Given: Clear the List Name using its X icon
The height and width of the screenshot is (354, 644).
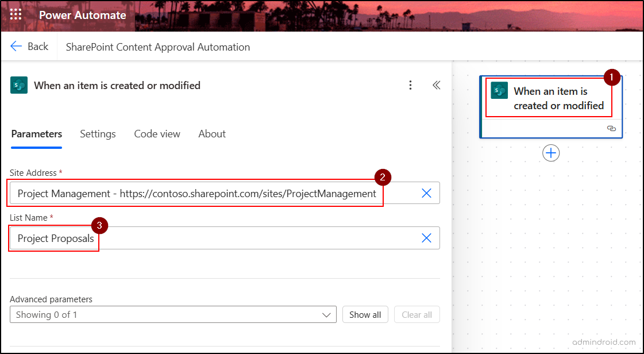Looking at the screenshot, I should (x=426, y=237).
